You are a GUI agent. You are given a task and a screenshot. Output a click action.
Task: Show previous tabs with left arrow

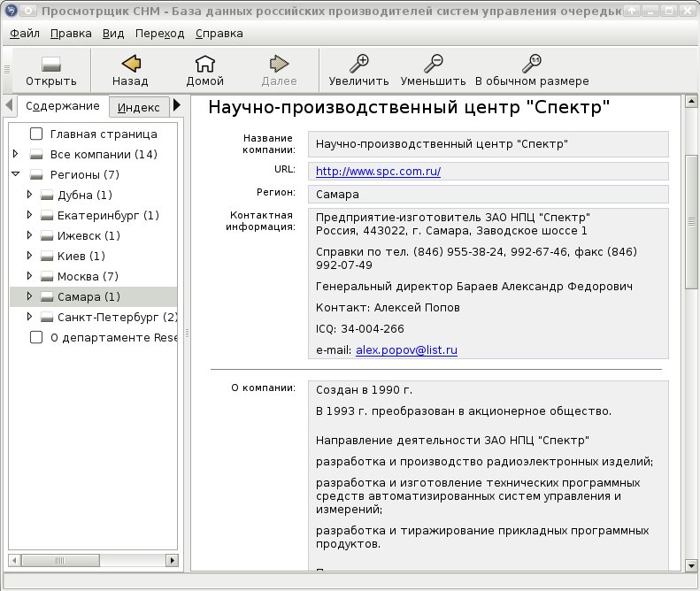[9, 105]
